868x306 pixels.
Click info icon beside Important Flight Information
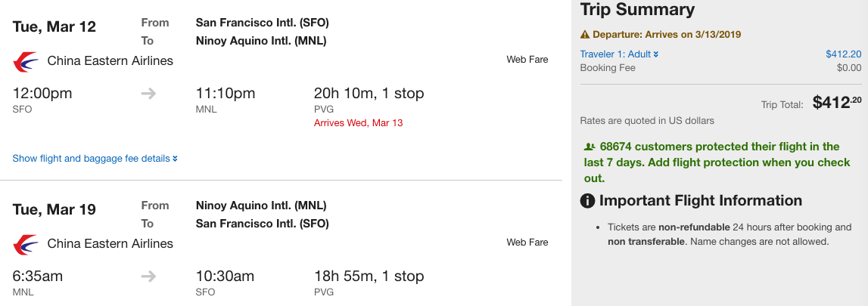587,201
